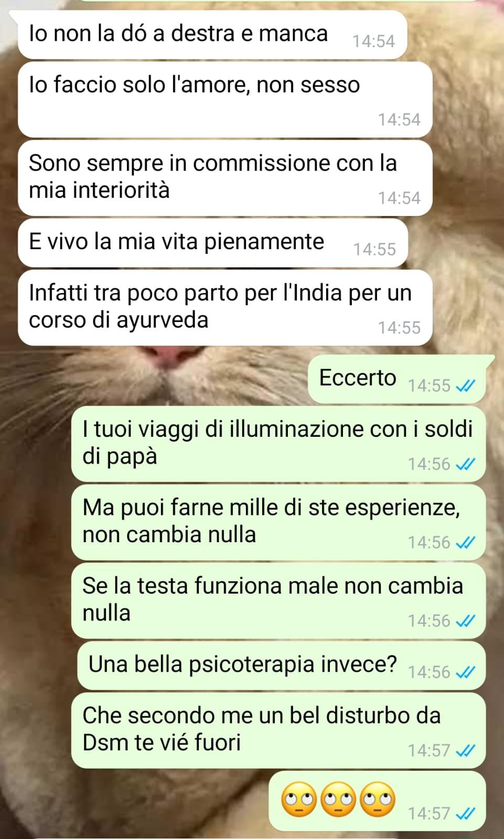Tap the read receipt on the Dsm message
Viewport: 504px width, 839px height.
click(465, 751)
